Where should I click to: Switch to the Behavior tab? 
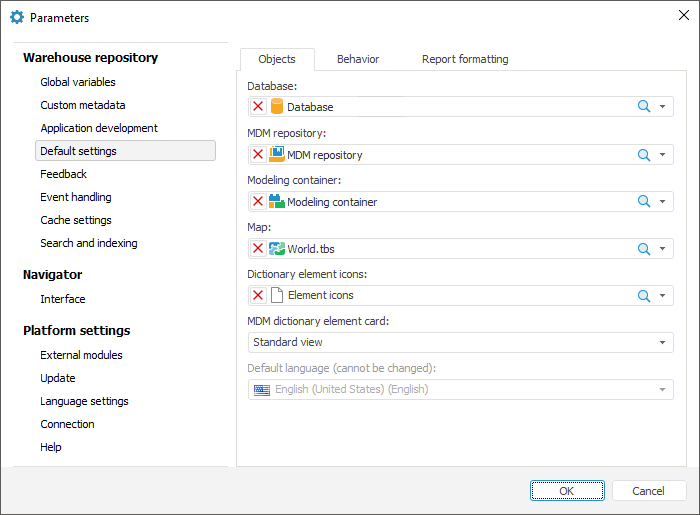coord(358,59)
